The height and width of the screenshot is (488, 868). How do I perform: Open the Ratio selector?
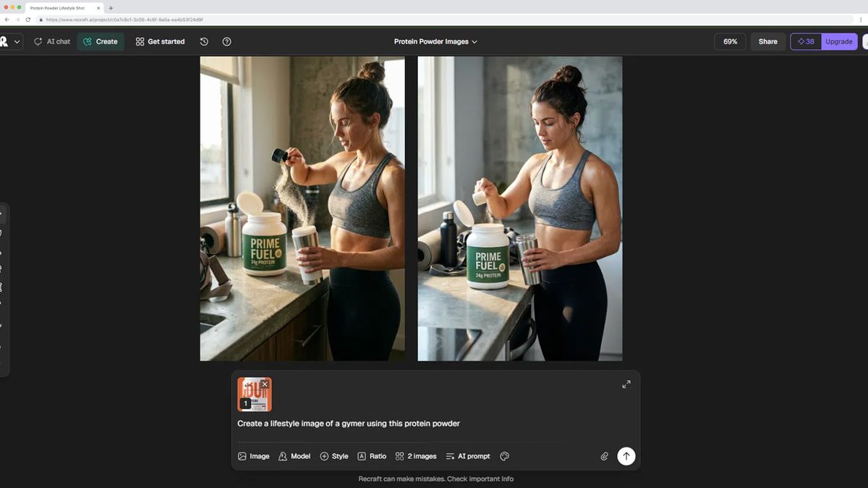click(x=372, y=456)
